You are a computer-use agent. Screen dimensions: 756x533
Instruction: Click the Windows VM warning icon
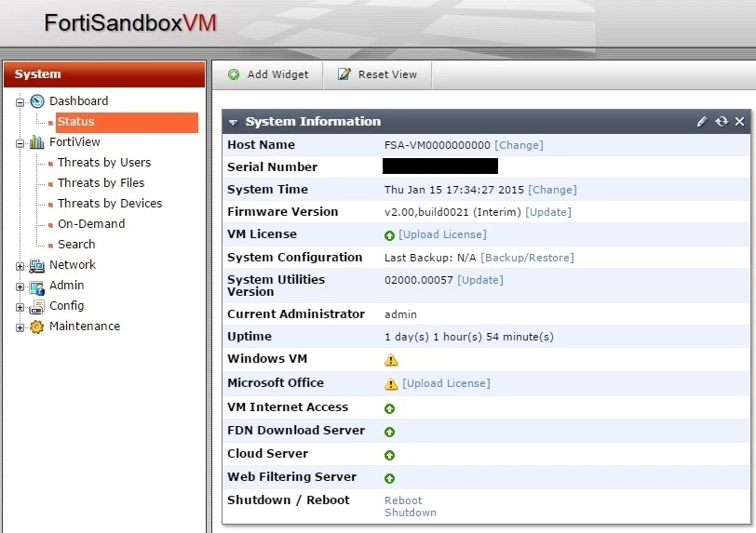pos(391,360)
